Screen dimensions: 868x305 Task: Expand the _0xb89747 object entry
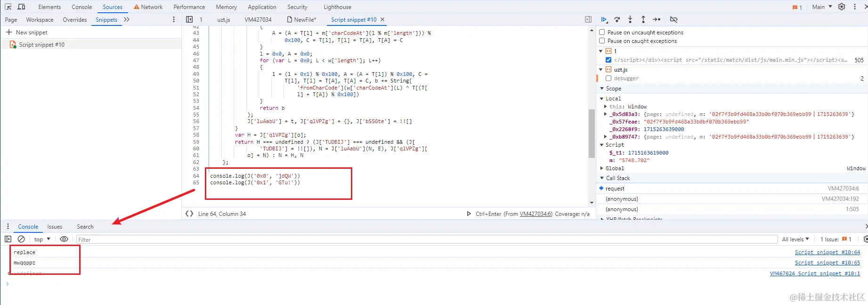(606, 137)
